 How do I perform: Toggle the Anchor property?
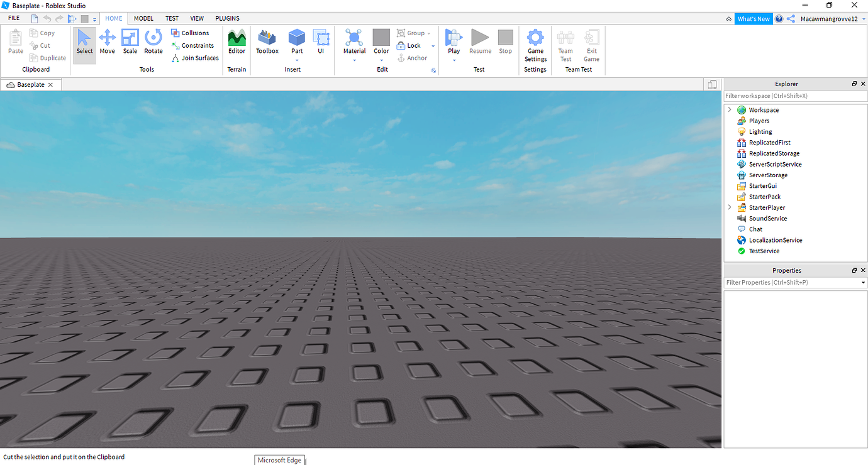[412, 58]
